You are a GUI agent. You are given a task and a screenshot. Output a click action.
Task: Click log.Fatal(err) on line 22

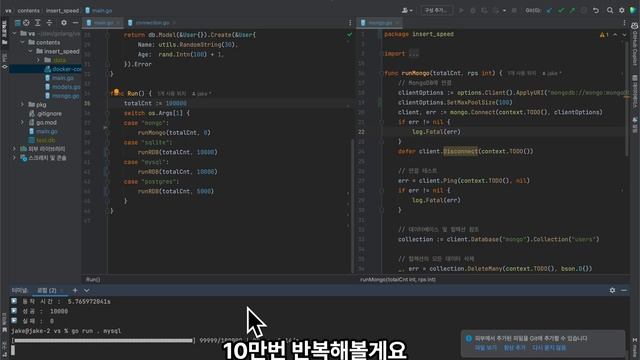coord(436,132)
